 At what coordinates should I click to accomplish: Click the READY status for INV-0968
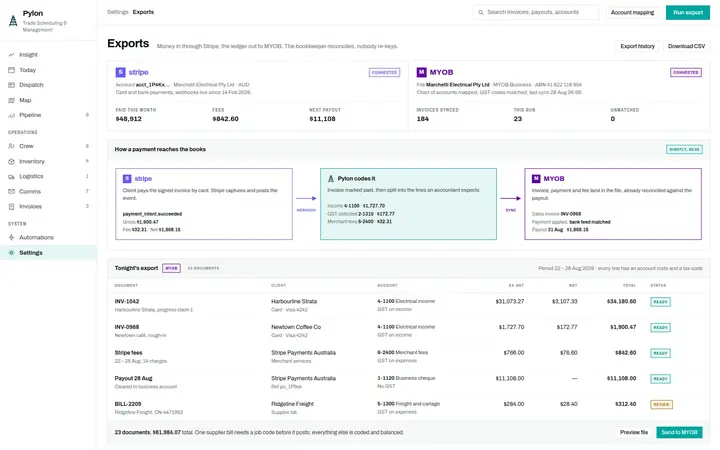point(660,328)
